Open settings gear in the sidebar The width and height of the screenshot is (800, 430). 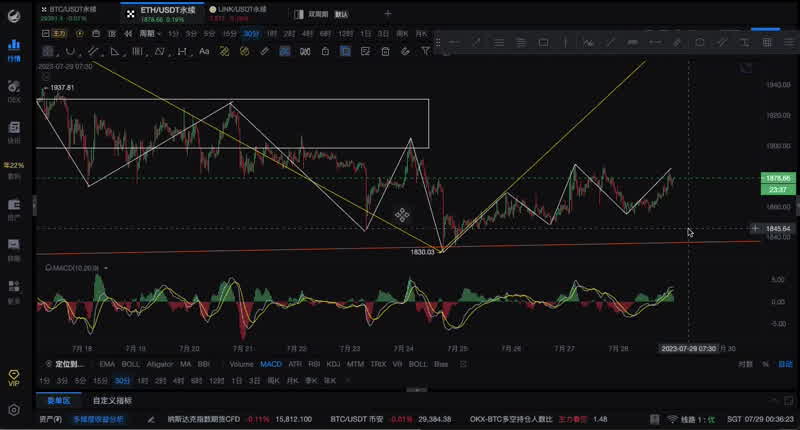14,410
